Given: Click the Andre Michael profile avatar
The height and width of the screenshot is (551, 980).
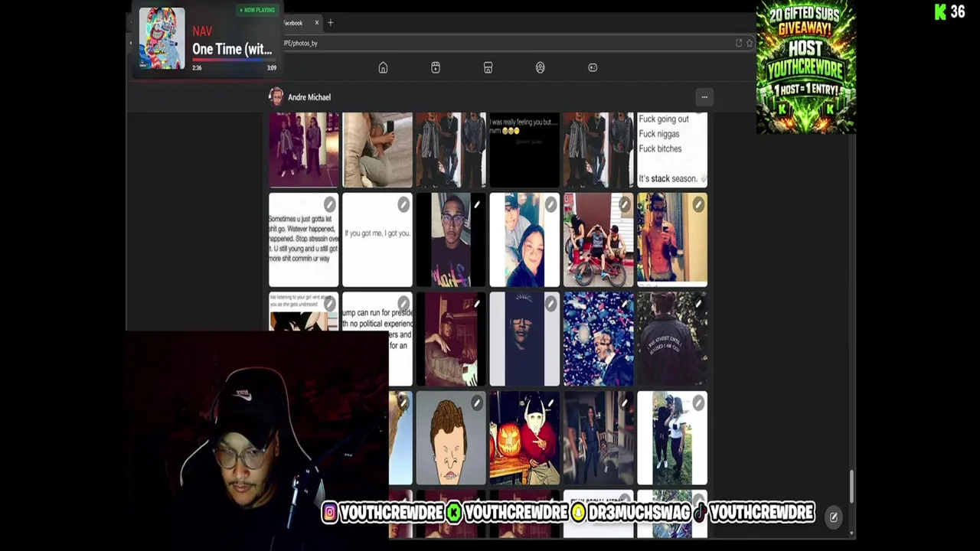Looking at the screenshot, I should [276, 96].
